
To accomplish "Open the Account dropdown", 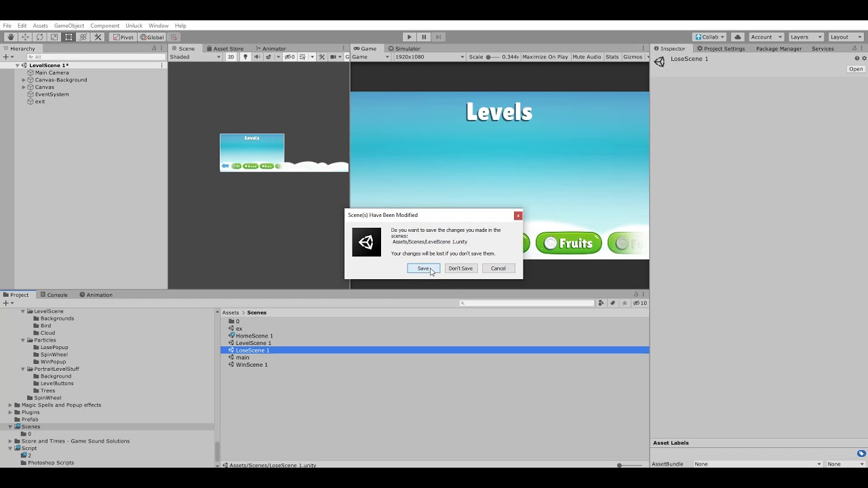I will click(766, 37).
